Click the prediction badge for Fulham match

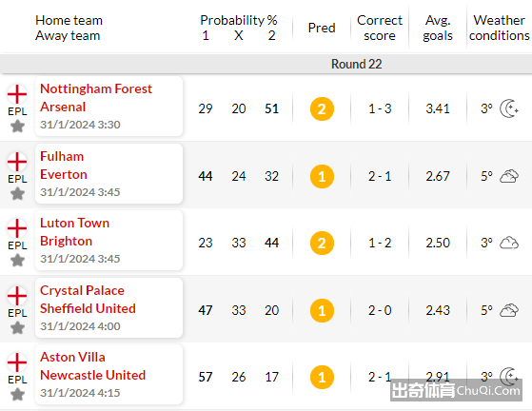click(322, 176)
